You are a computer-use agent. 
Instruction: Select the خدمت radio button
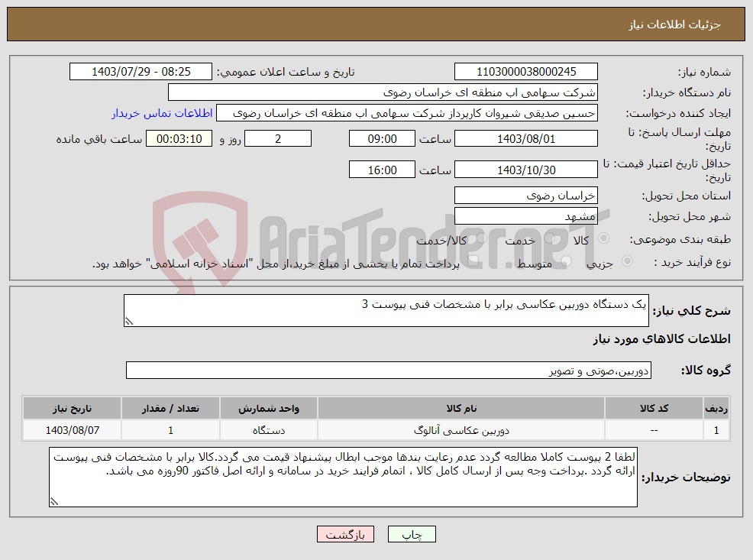[550, 238]
